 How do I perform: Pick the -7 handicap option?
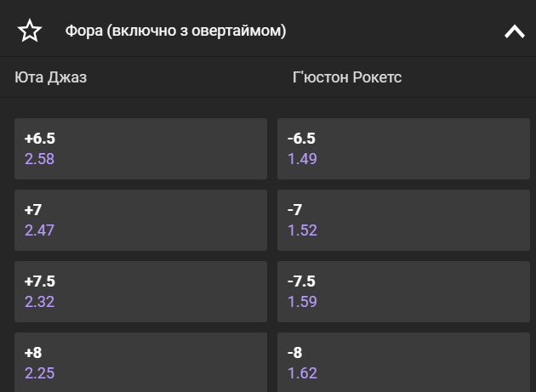(404, 220)
